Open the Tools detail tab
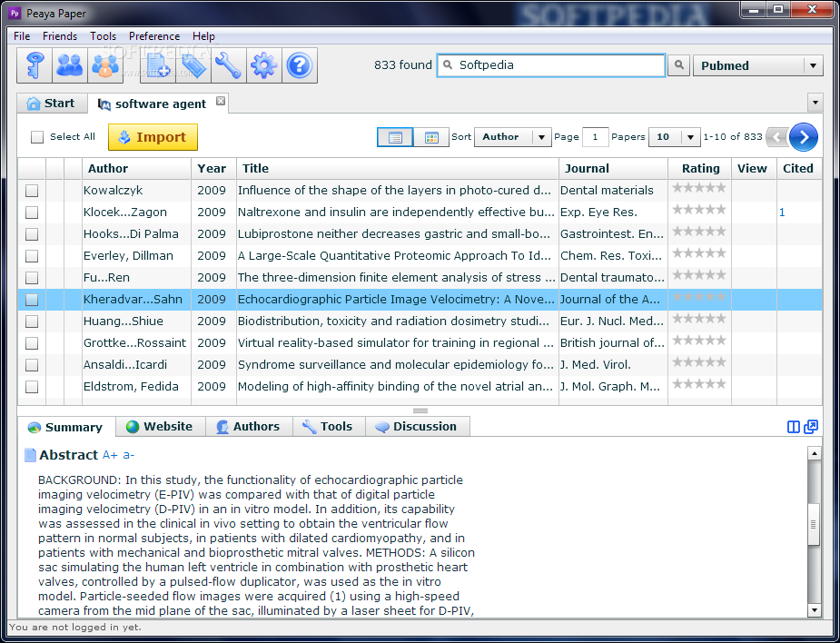Viewport: 840px width, 643px height. coord(329,427)
